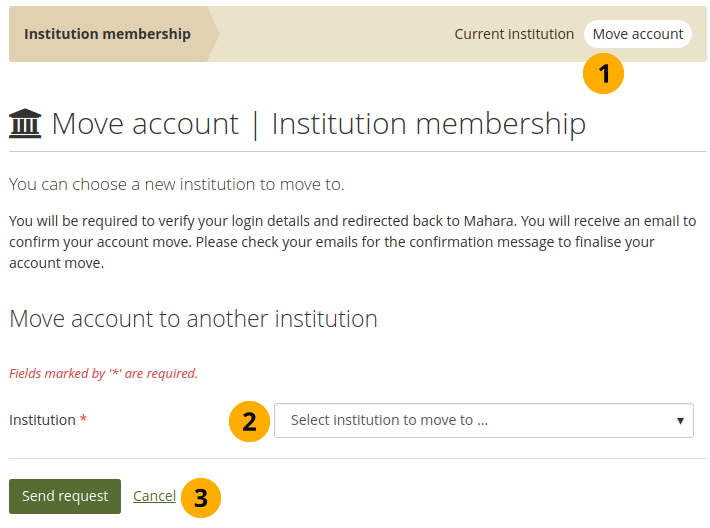Open the Current institution tab
The image size is (710, 528).
[514, 34]
